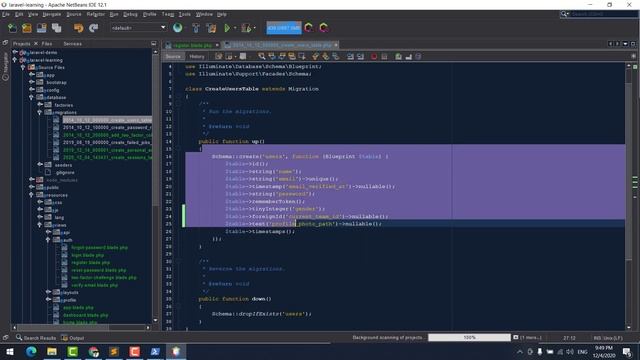640x360 pixels.
Task: Open the Tools menu
Action: pos(184,14)
